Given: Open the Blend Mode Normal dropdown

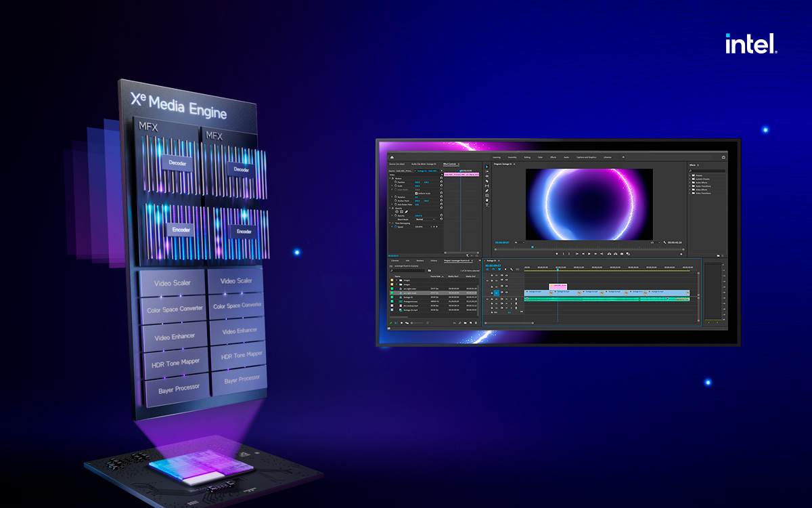Looking at the screenshot, I should (425, 219).
